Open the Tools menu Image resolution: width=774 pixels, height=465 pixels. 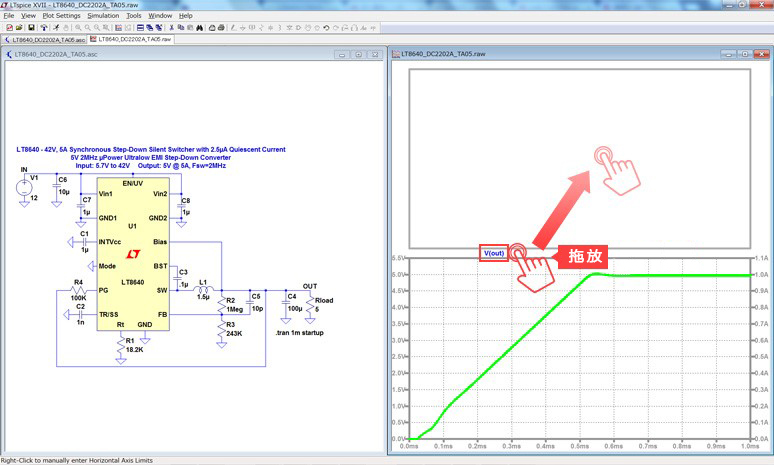coord(134,16)
